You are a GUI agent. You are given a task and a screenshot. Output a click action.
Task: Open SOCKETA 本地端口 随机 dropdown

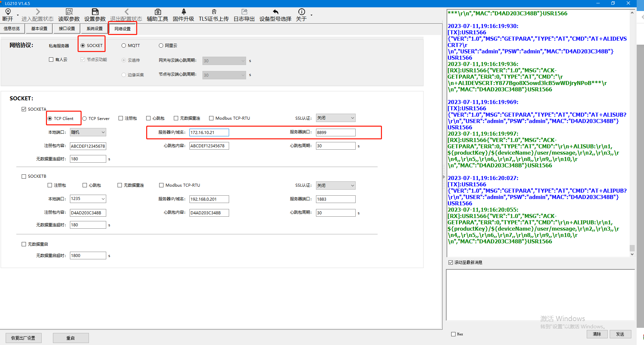88,132
